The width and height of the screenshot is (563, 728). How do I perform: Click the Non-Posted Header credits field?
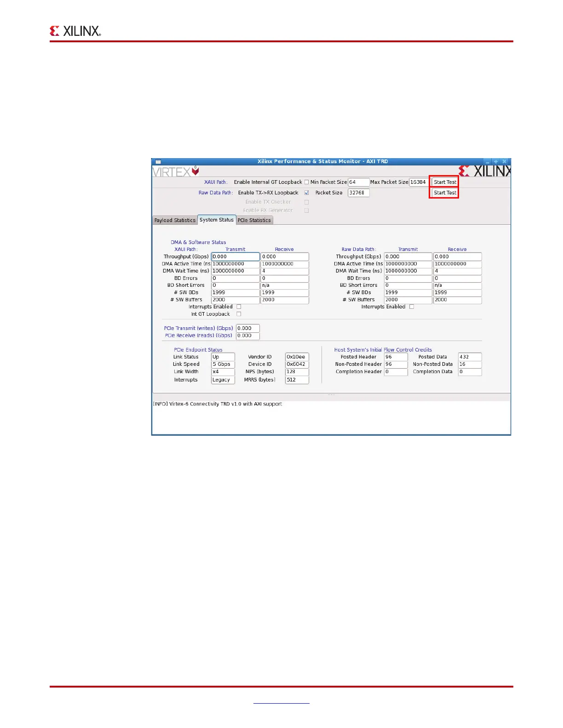pyautogui.click(x=396, y=364)
